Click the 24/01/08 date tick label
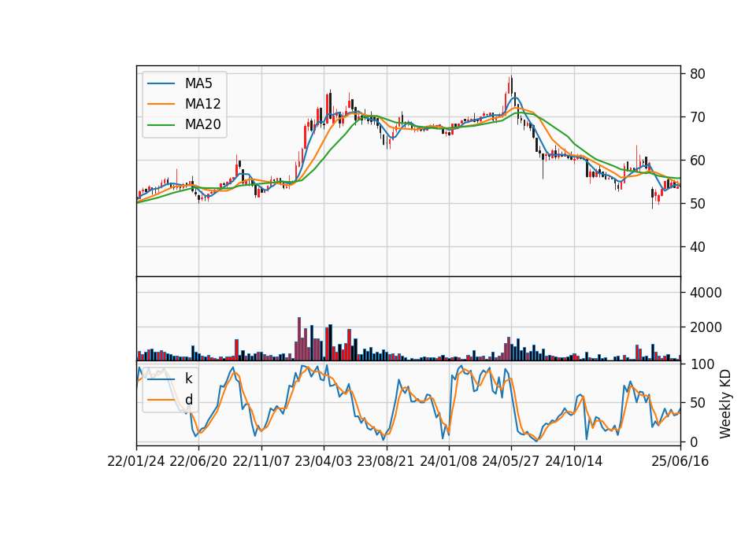 tap(448, 462)
